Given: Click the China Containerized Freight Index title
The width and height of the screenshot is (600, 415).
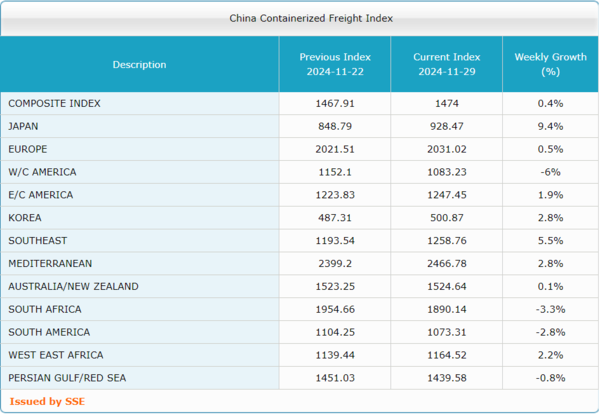Looking at the screenshot, I should (x=297, y=18).
